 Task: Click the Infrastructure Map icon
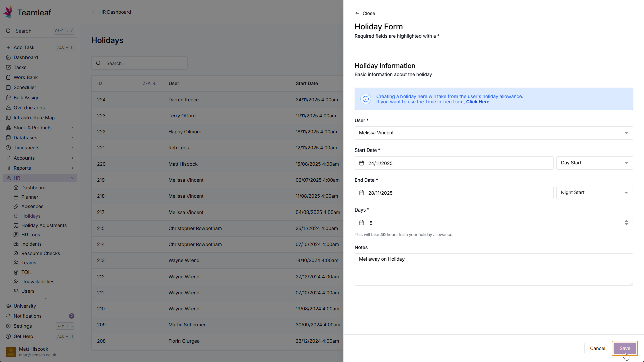click(8, 118)
